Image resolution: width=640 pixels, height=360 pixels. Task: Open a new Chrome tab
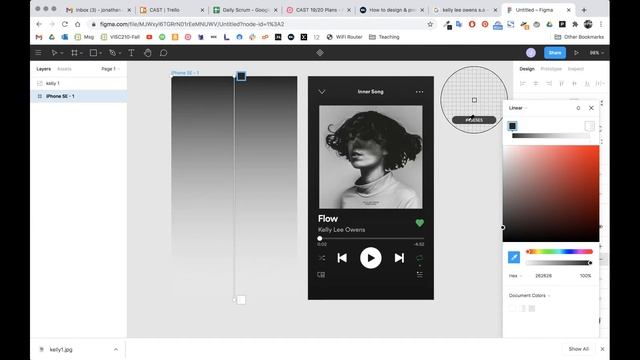584,10
